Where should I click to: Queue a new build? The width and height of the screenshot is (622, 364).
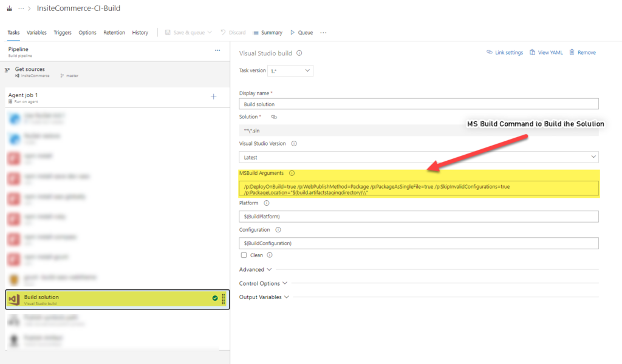pos(302,33)
